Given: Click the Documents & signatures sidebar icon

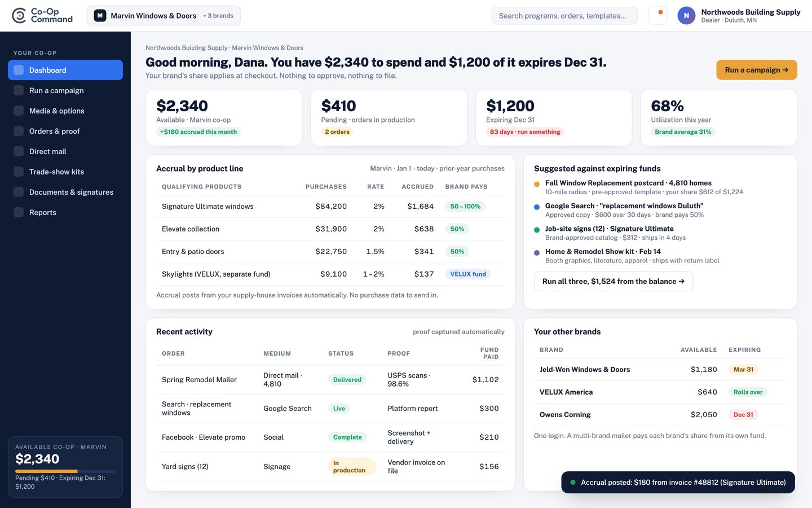Looking at the screenshot, I should coord(19,192).
